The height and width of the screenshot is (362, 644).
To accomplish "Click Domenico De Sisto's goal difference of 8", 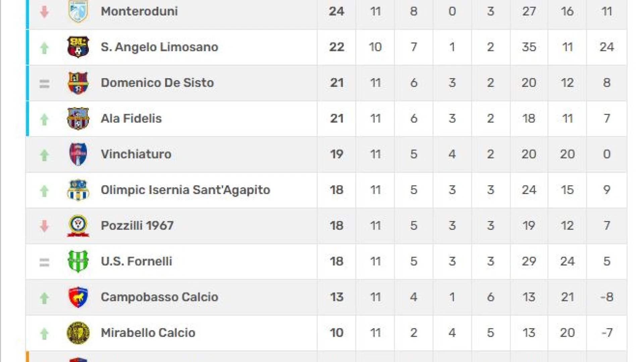I will click(607, 83).
